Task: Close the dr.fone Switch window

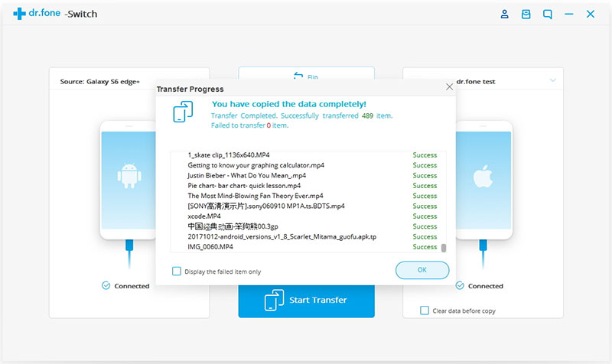Action: (590, 15)
